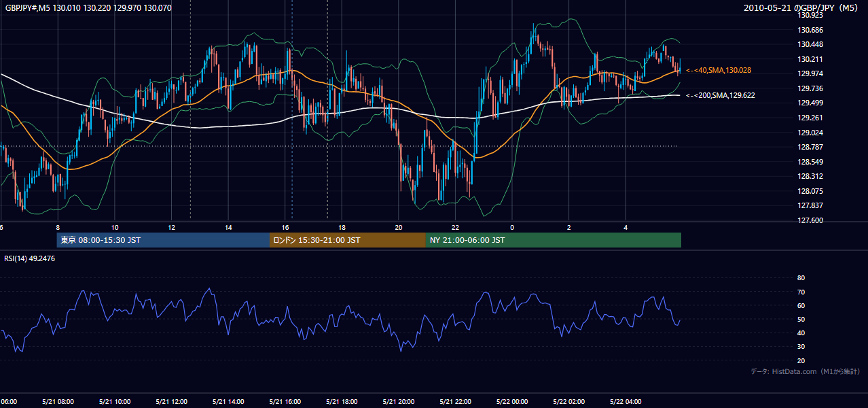
Task: Click the 5/22 04:00 bottom time label
Action: pos(626,402)
